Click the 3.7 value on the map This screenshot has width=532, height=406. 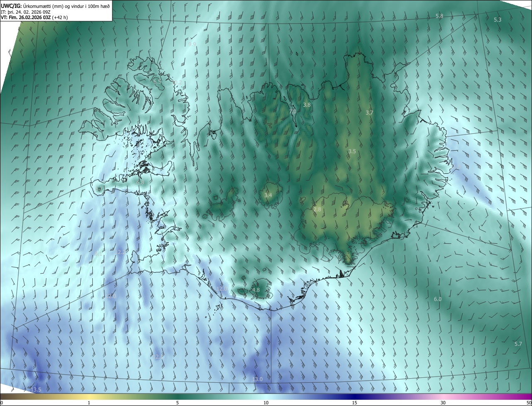[369, 113]
